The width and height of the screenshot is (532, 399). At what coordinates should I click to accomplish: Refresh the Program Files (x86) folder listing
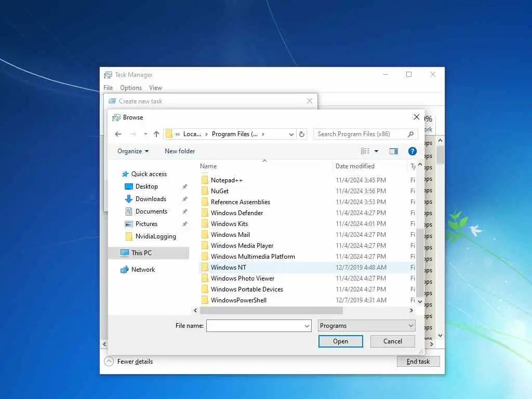(302, 134)
